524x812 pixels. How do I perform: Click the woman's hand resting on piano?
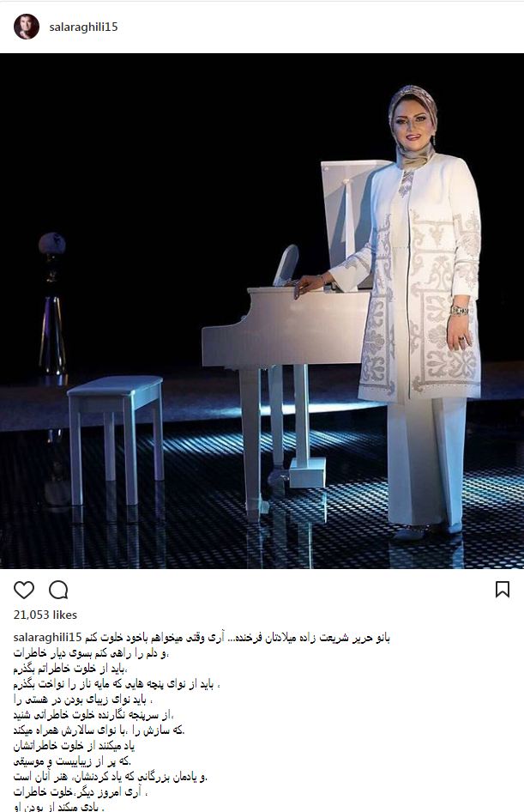click(309, 284)
